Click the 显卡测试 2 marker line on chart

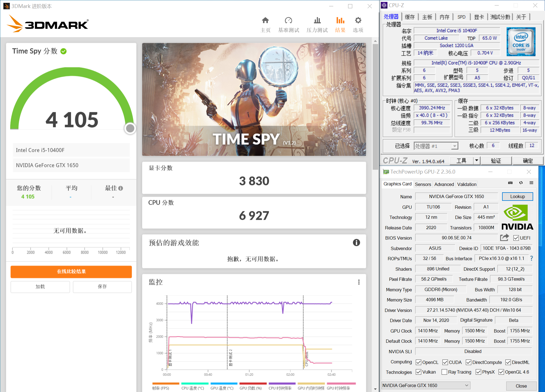(227, 332)
